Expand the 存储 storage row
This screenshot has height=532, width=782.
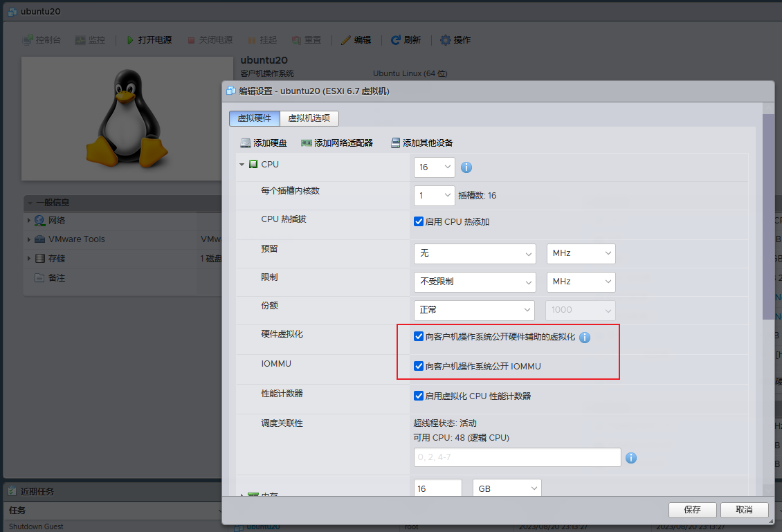tap(28, 258)
